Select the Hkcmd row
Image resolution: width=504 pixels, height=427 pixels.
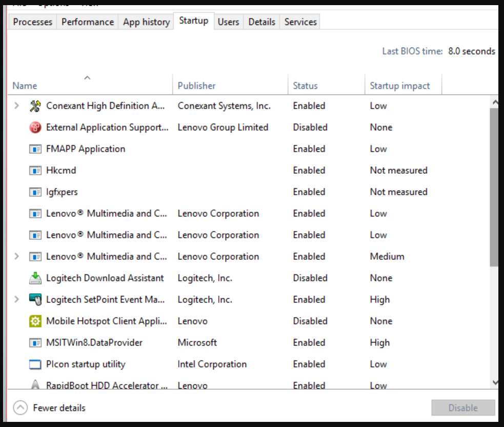point(249,170)
